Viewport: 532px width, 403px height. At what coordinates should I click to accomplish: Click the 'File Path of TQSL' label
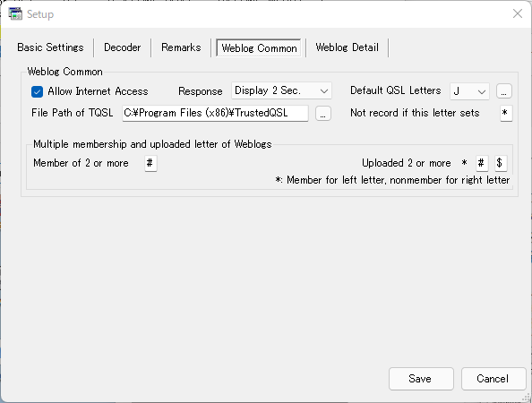(x=72, y=113)
